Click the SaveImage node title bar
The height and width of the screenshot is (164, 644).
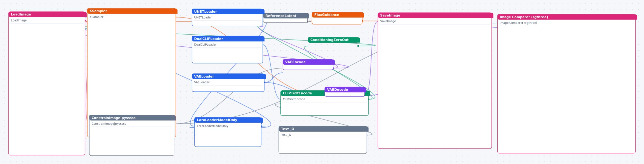[435, 16]
